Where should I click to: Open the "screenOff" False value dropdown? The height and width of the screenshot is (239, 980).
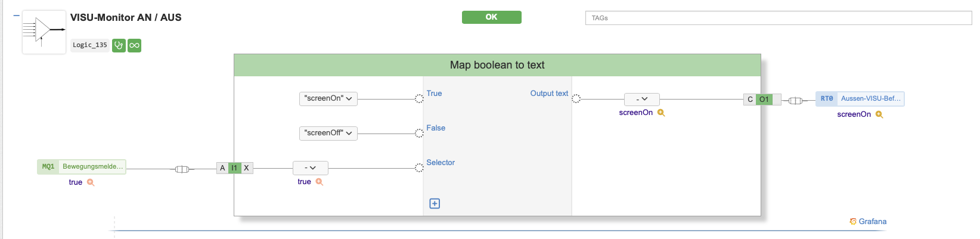pyautogui.click(x=328, y=133)
